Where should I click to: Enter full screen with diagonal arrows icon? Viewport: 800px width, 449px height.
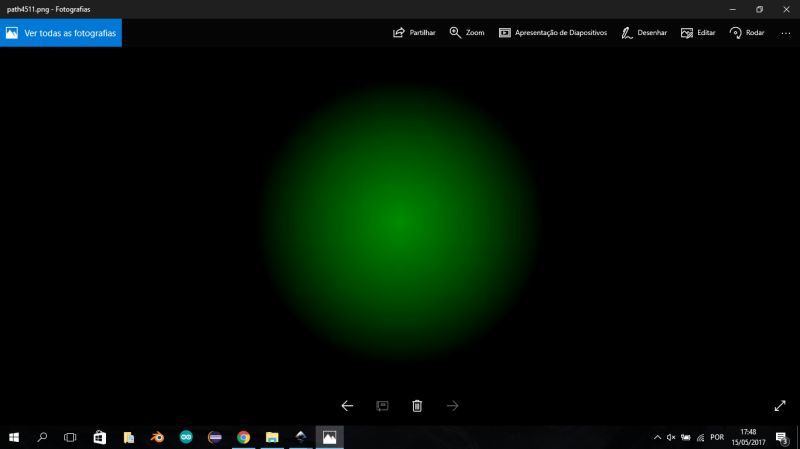tap(780, 406)
